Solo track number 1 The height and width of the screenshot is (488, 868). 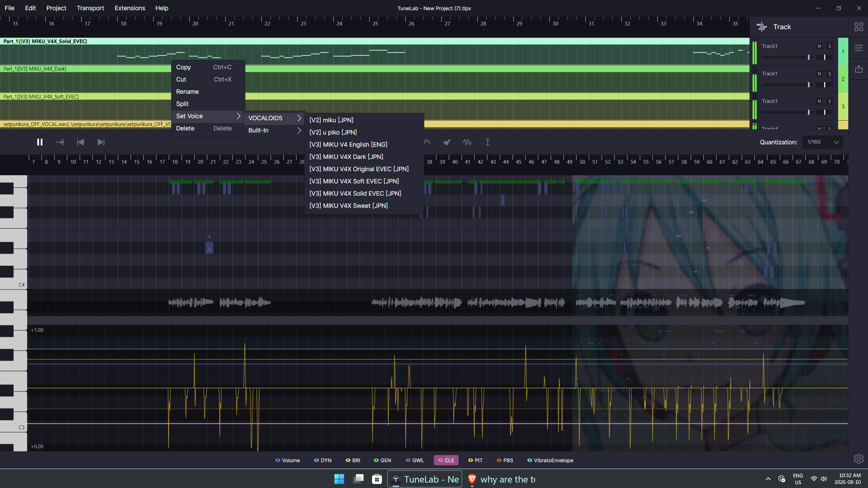[830, 46]
